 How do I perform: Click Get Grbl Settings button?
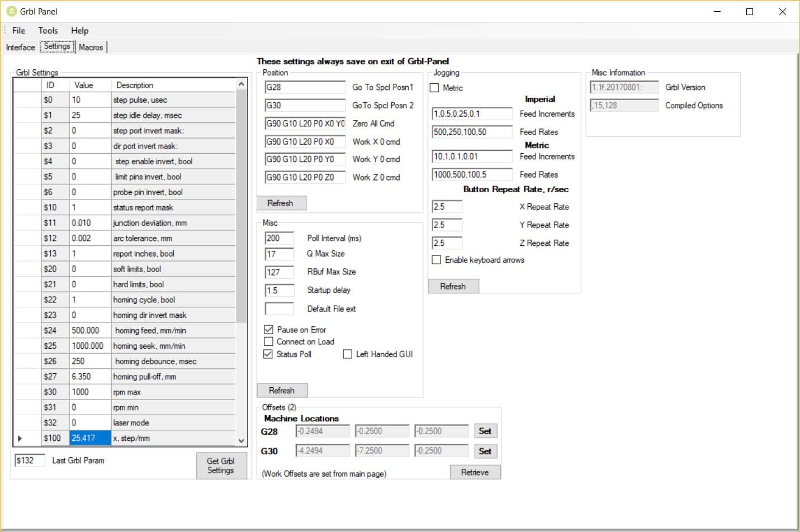221,465
